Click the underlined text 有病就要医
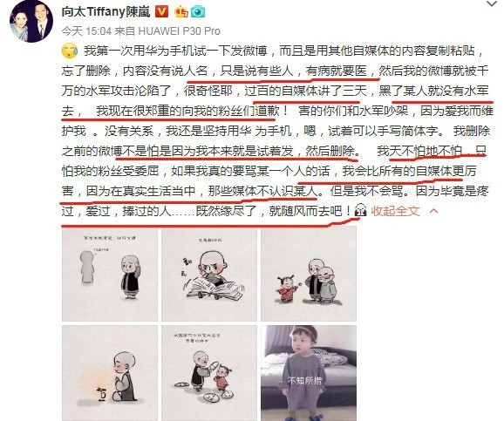This screenshot has height=421, width=504. click(337, 71)
